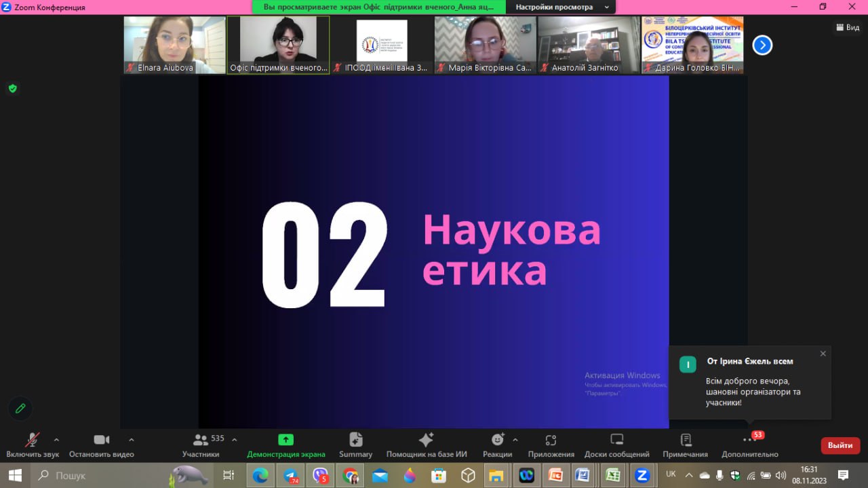Open the Участники participants list
The image size is (868, 488).
[201, 445]
